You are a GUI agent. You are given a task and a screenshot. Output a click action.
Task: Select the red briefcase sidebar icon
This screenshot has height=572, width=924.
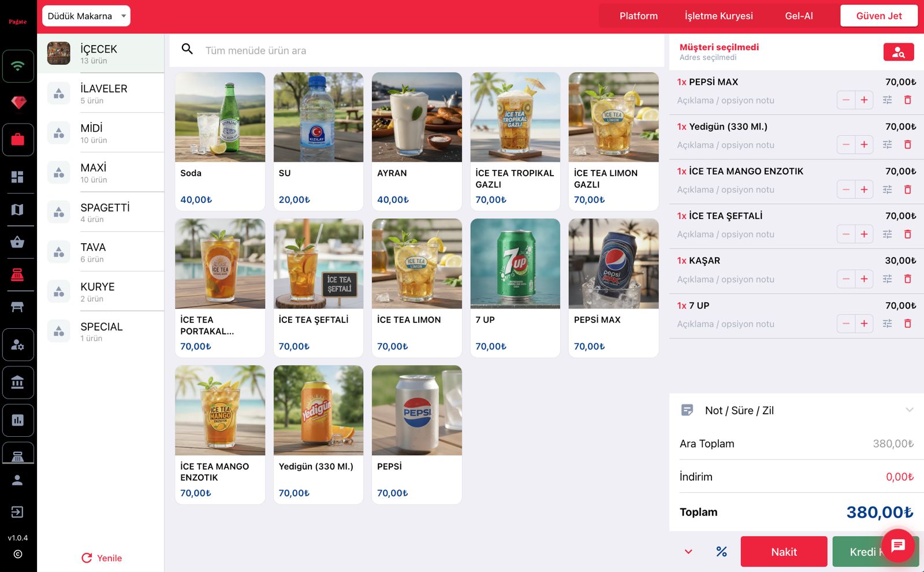pos(18,139)
